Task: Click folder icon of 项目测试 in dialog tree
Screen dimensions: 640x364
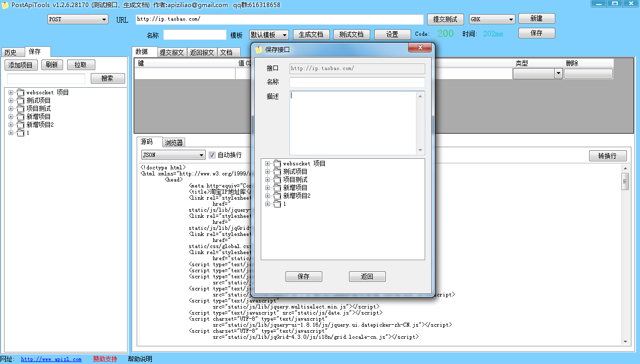Action: [x=277, y=179]
